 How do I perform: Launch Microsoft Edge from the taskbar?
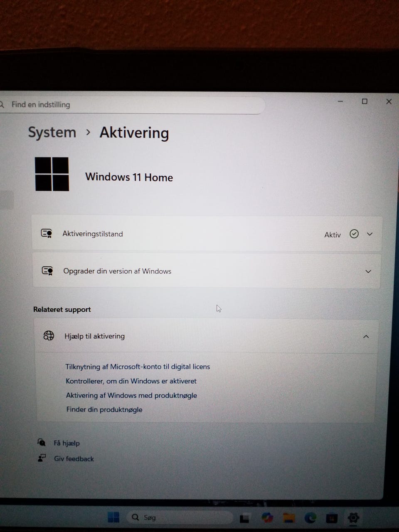pos(310,518)
